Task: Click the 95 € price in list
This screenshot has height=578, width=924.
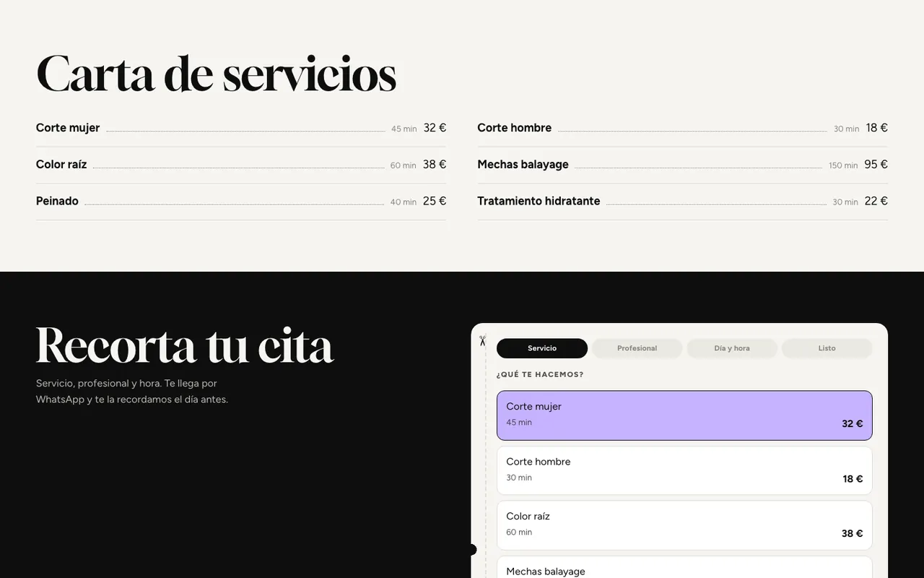Action: (x=876, y=165)
